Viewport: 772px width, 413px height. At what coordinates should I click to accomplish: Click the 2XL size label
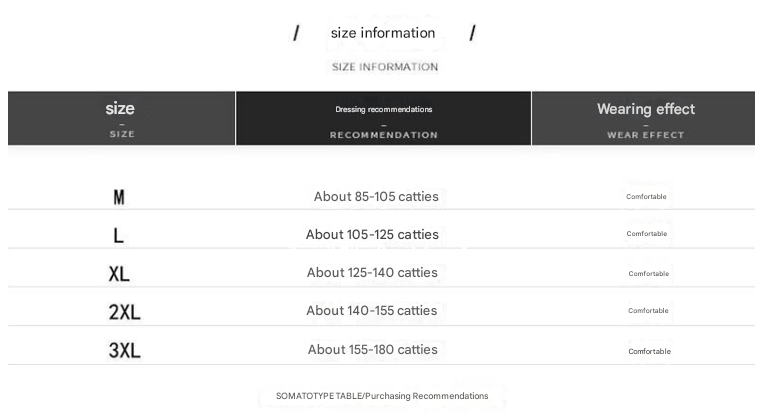pyautogui.click(x=124, y=312)
